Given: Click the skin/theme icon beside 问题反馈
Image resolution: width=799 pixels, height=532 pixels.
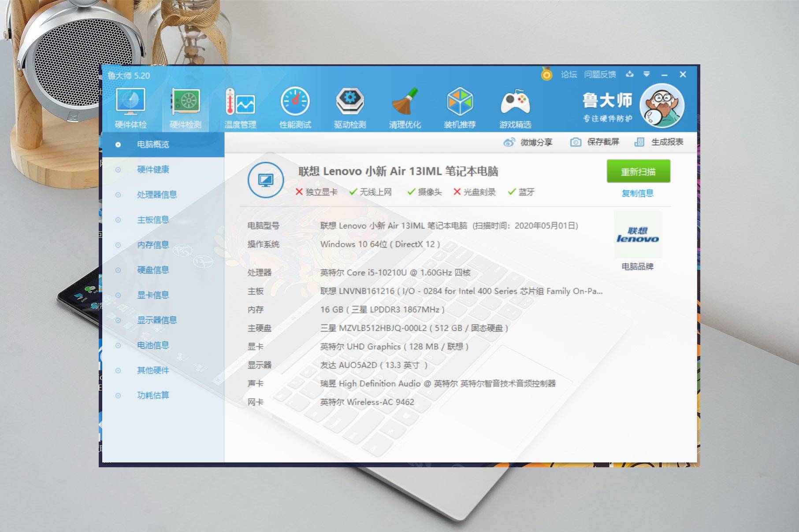Looking at the screenshot, I should coord(630,74).
